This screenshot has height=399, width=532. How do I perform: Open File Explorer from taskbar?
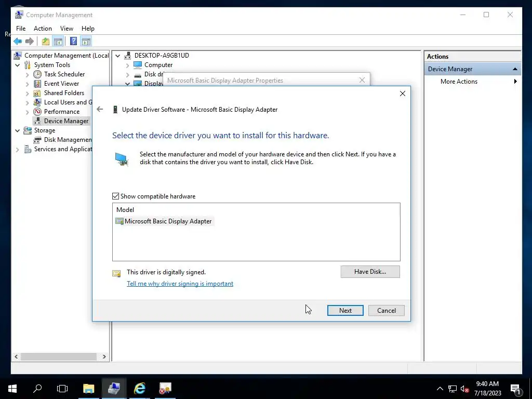point(88,389)
